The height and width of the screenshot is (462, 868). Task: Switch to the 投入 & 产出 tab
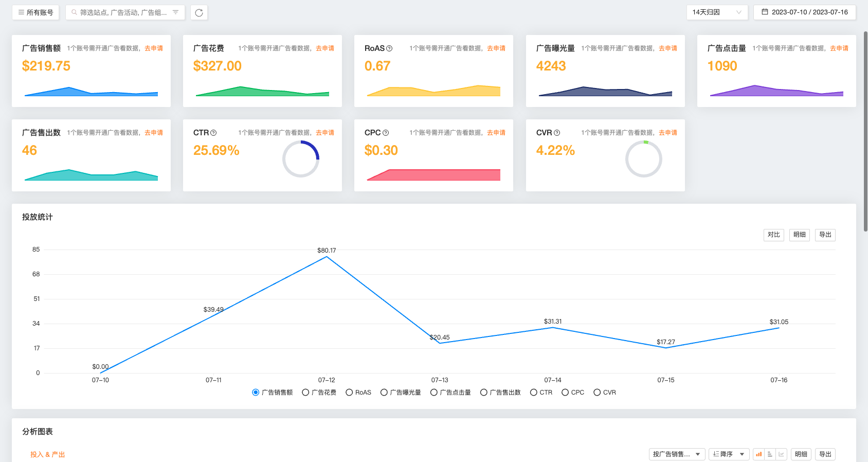coord(47,454)
